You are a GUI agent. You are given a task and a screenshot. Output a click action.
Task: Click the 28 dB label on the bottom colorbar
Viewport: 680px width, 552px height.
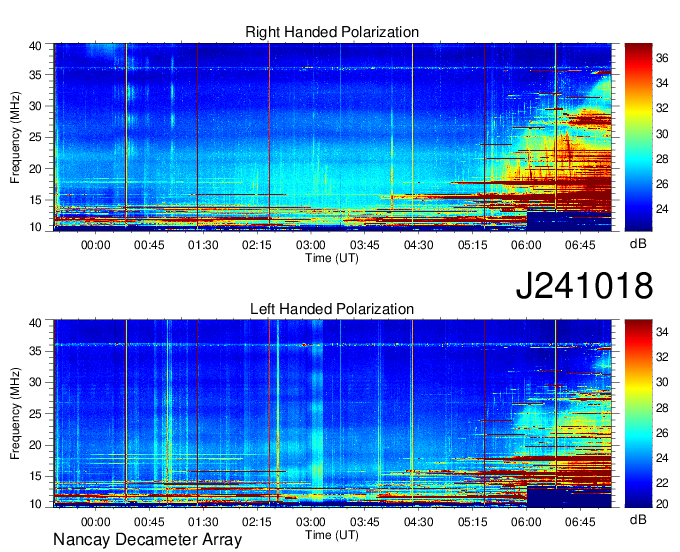[x=662, y=408]
